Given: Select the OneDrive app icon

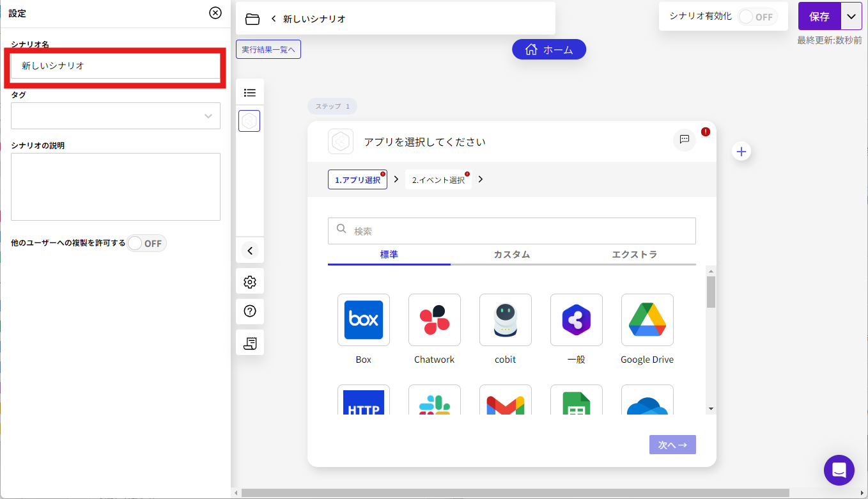Looking at the screenshot, I should click(x=647, y=400).
